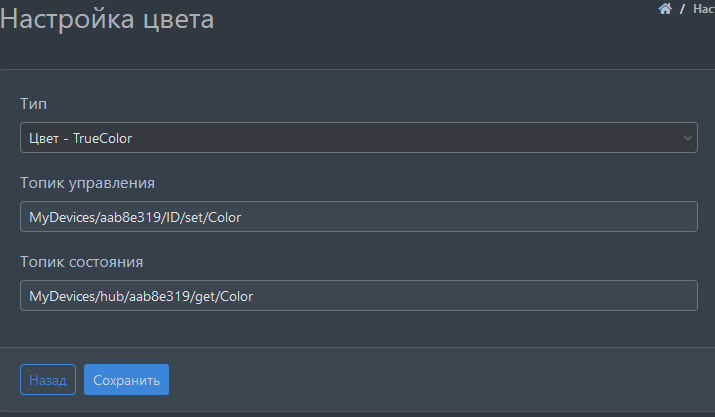Screen dimensions: 715x417
Task: Click the "Топик управления" label
Action: [87, 182]
